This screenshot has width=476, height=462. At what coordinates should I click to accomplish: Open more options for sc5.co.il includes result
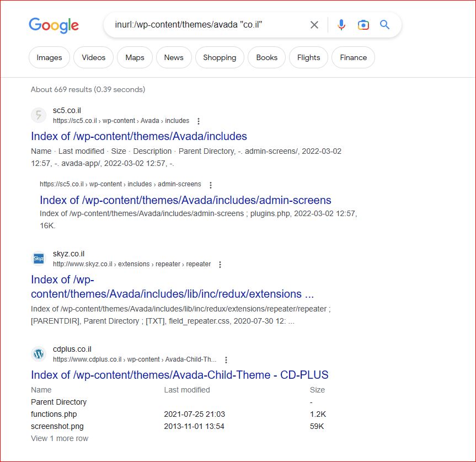[x=199, y=121]
